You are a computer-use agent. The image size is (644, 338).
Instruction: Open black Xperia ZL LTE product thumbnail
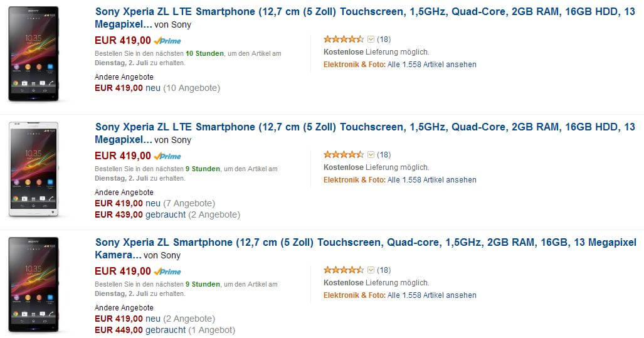click(x=33, y=54)
